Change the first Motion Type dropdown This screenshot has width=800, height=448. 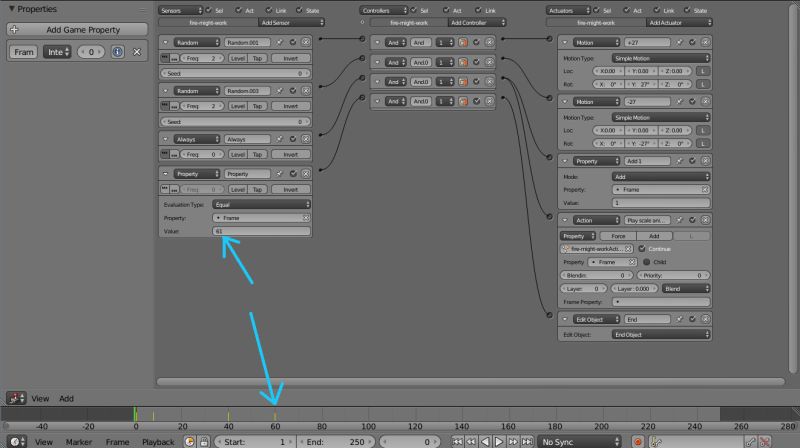pos(661,58)
